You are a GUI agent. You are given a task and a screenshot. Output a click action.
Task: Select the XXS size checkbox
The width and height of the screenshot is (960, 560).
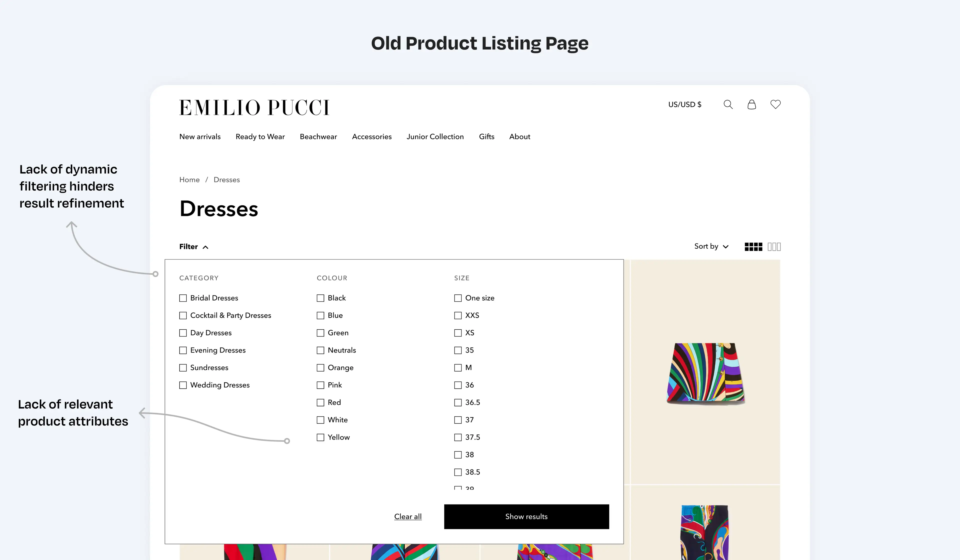coord(457,315)
